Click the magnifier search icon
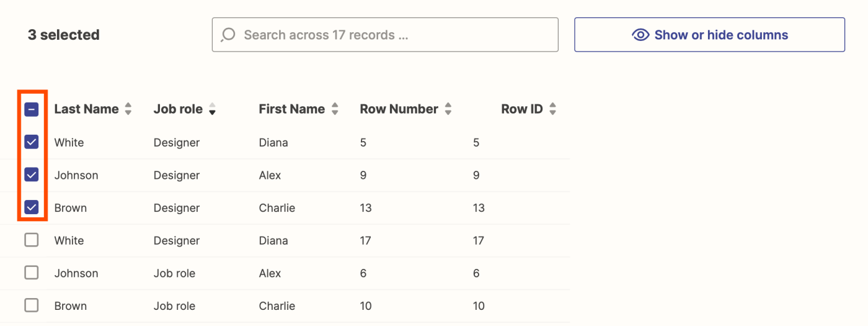 click(228, 35)
